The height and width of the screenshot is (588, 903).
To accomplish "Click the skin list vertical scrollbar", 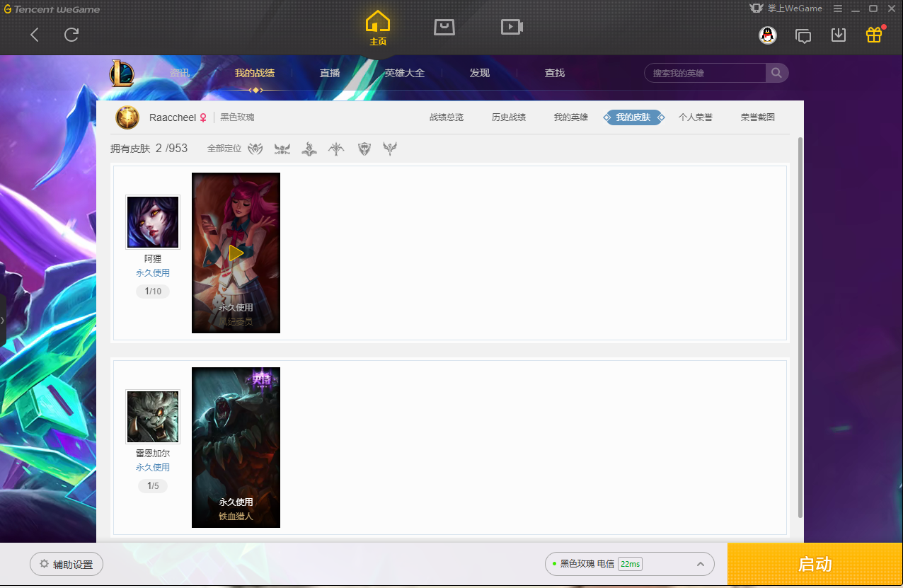I will pyautogui.click(x=800, y=327).
